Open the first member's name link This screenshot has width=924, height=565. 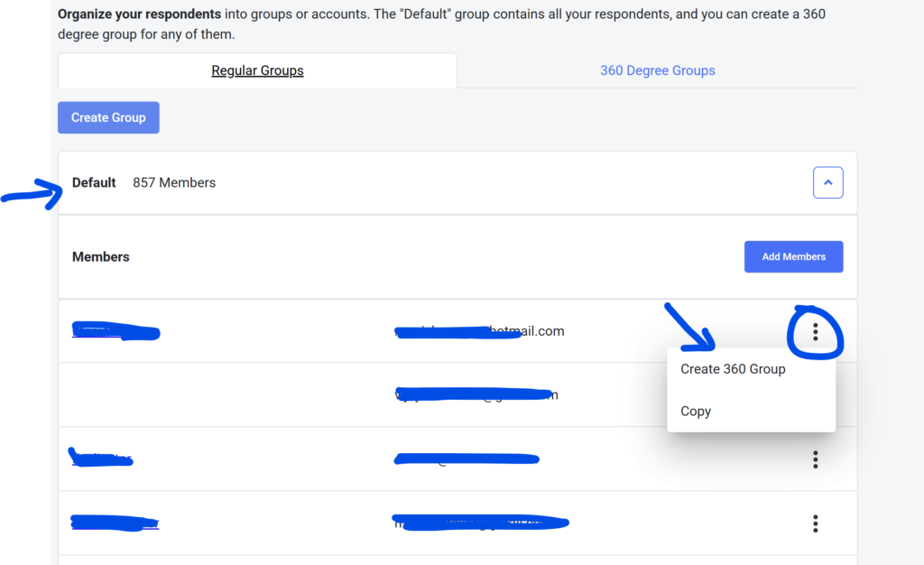[x=115, y=331]
